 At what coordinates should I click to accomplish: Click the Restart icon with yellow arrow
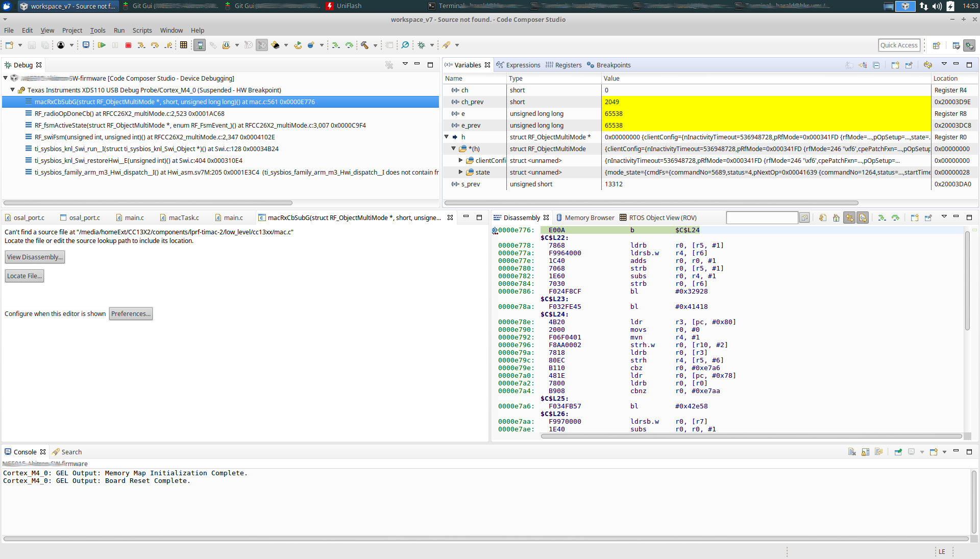coord(298,45)
